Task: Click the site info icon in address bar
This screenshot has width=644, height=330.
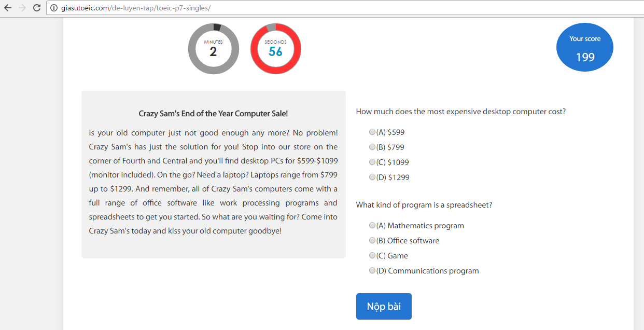Action: pos(53,8)
